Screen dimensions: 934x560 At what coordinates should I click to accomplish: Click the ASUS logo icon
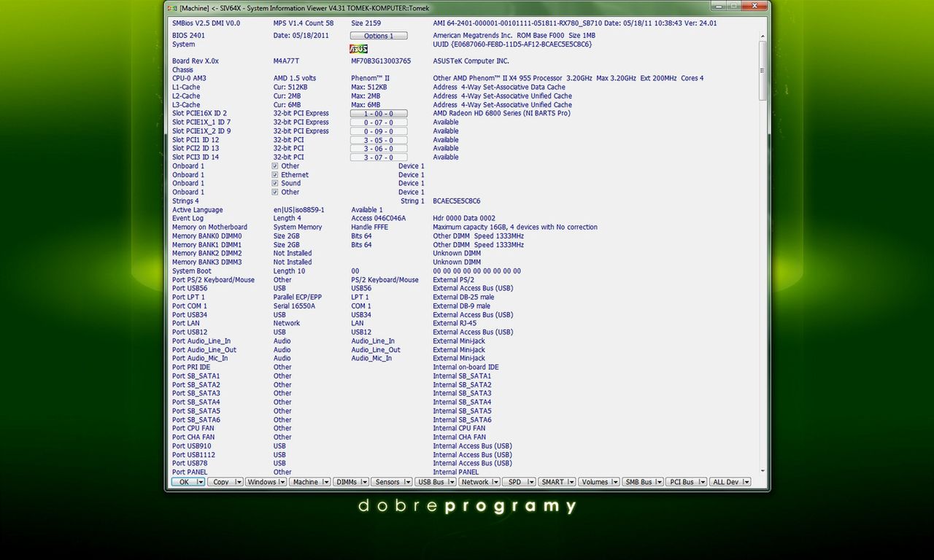click(358, 49)
